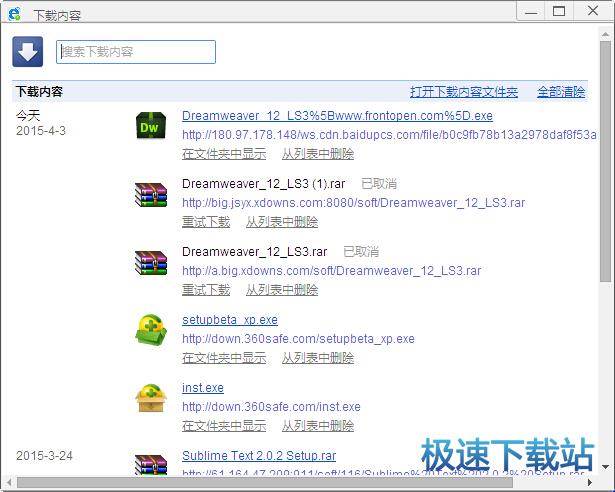615x492 pixels.
Task: Click the Dreamweaver_12_LS3 (1).rar archive icon
Action: pyautogui.click(x=151, y=194)
